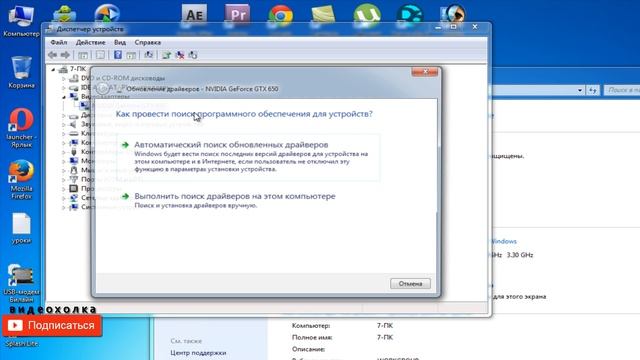Click the Uninstall device toolbar icon with red X

pyautogui.click(x=180, y=55)
